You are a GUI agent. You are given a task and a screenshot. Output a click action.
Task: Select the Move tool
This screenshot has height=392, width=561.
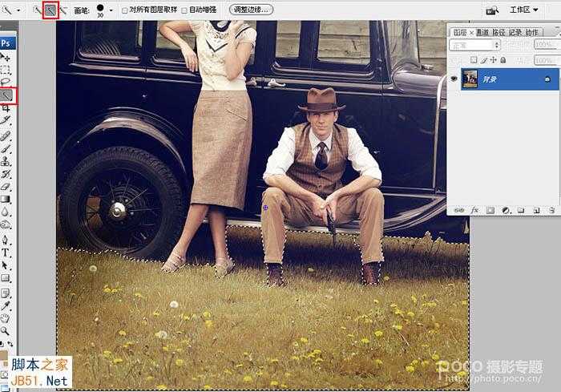click(6, 57)
